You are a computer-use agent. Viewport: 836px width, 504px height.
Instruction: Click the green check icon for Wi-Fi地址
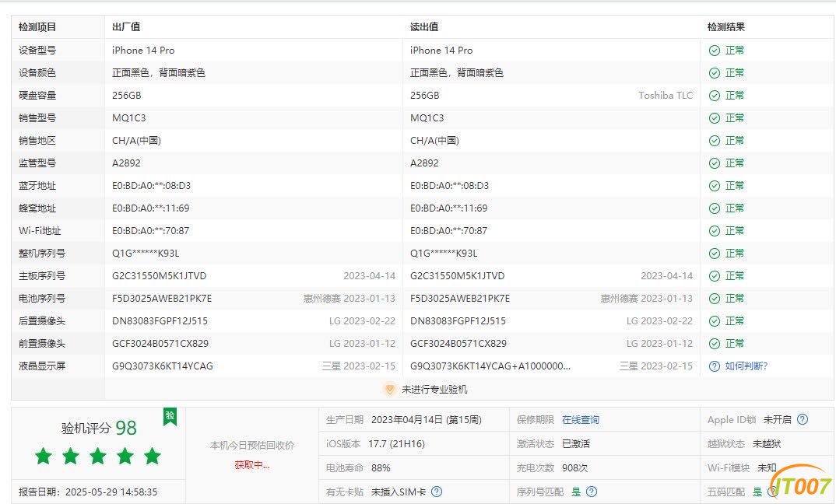(715, 231)
